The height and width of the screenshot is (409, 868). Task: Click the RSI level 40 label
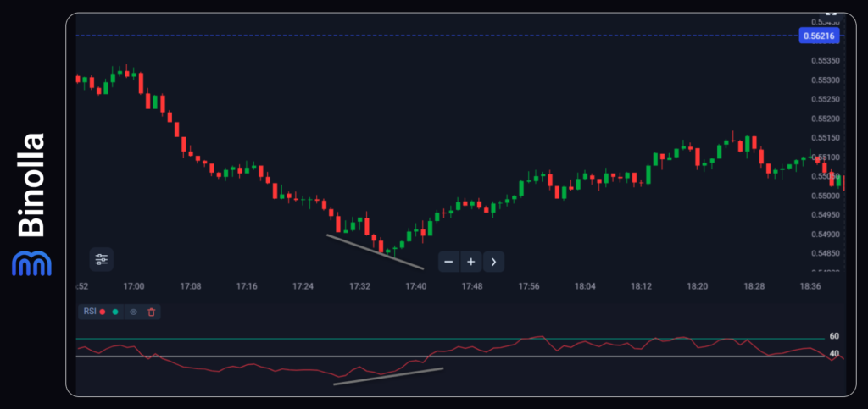coord(834,354)
